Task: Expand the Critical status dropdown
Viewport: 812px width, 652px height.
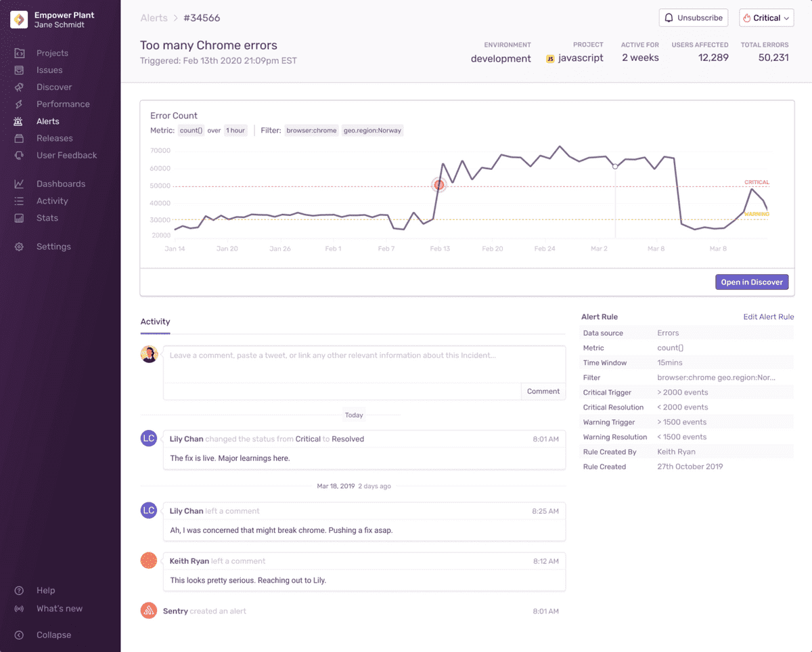Action: (x=767, y=18)
